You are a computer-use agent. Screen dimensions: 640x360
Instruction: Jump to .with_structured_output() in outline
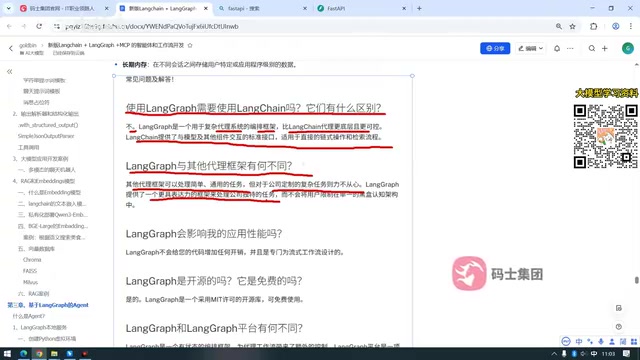click(48, 125)
